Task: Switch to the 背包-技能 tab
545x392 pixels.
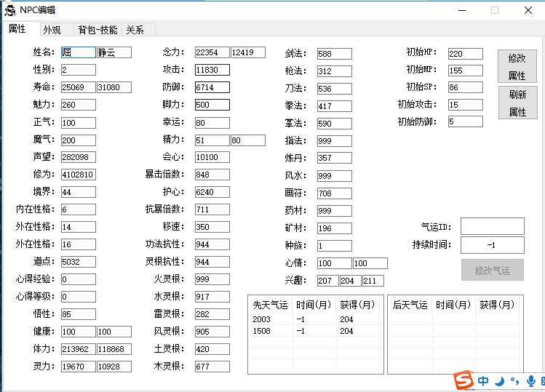Action: pyautogui.click(x=98, y=30)
